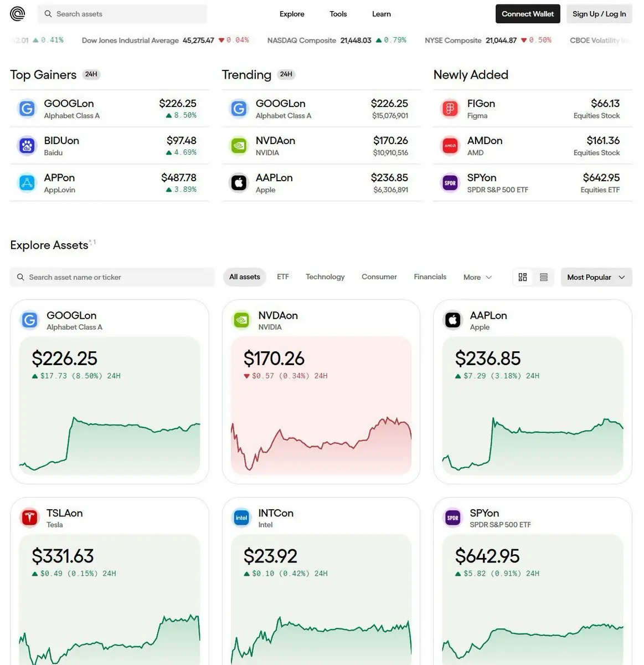Click the Tesla icon on TSLAon card
This screenshot has width=644, height=665.
[29, 518]
